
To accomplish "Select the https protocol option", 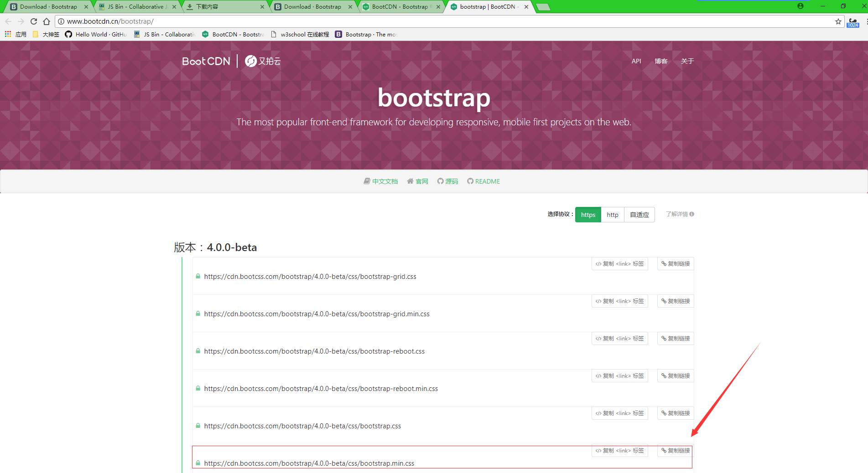I will pos(588,215).
